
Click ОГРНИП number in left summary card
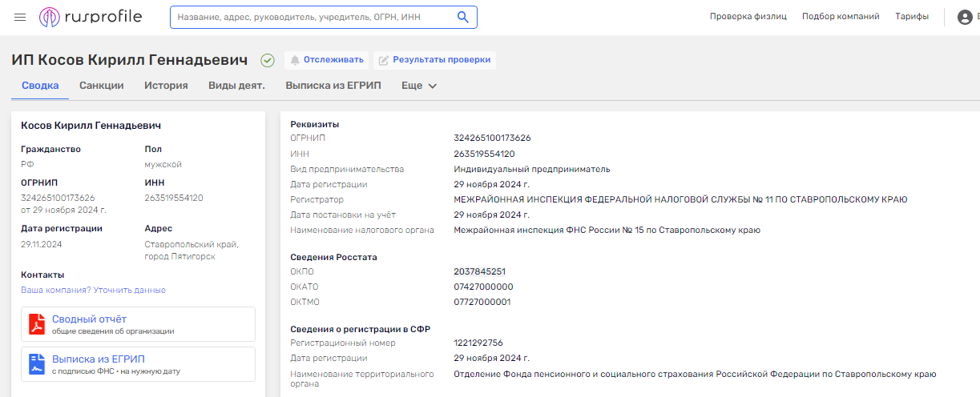[58, 198]
